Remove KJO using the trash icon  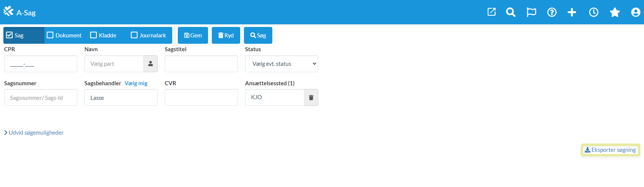pos(311,98)
